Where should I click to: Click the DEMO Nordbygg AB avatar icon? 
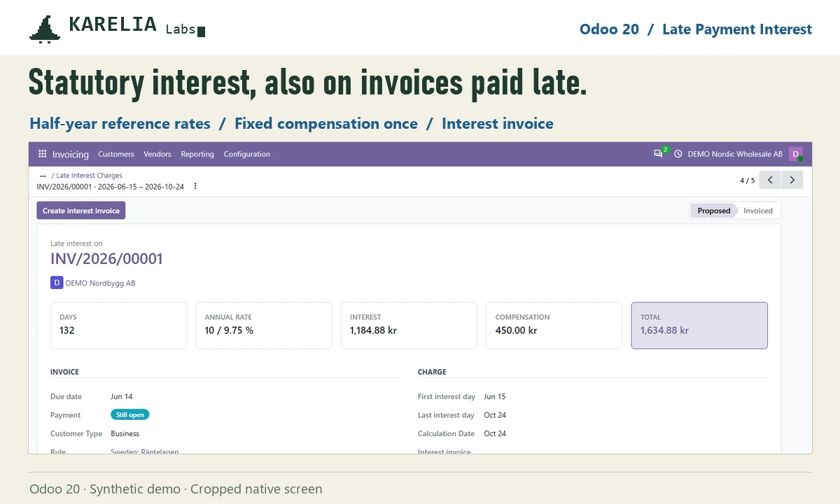coord(57,283)
